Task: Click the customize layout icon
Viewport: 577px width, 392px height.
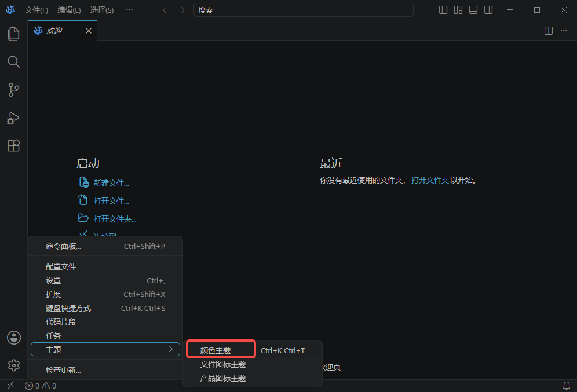Action: click(x=458, y=10)
